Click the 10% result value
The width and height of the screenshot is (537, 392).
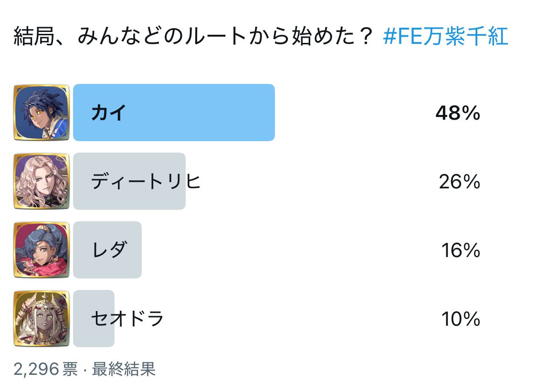(x=461, y=319)
